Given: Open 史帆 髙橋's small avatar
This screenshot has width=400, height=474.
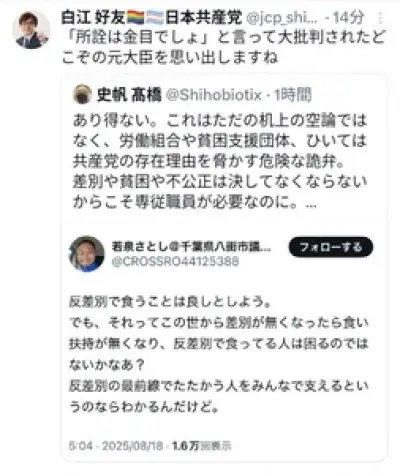Looking at the screenshot, I should click(x=82, y=95).
